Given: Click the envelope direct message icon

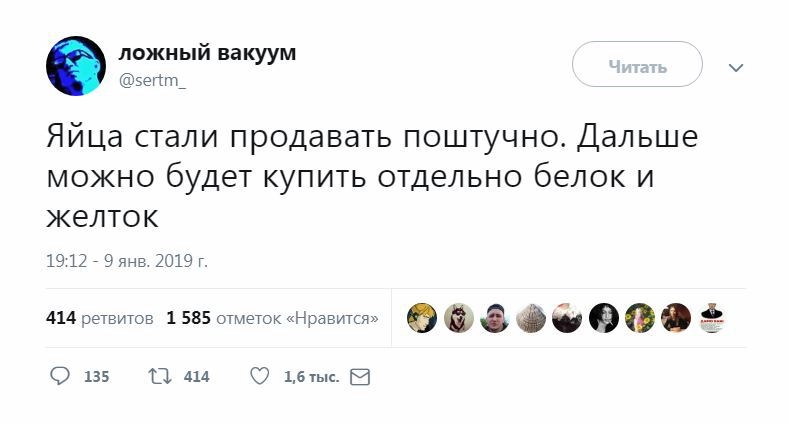Looking at the screenshot, I should tap(360, 377).
